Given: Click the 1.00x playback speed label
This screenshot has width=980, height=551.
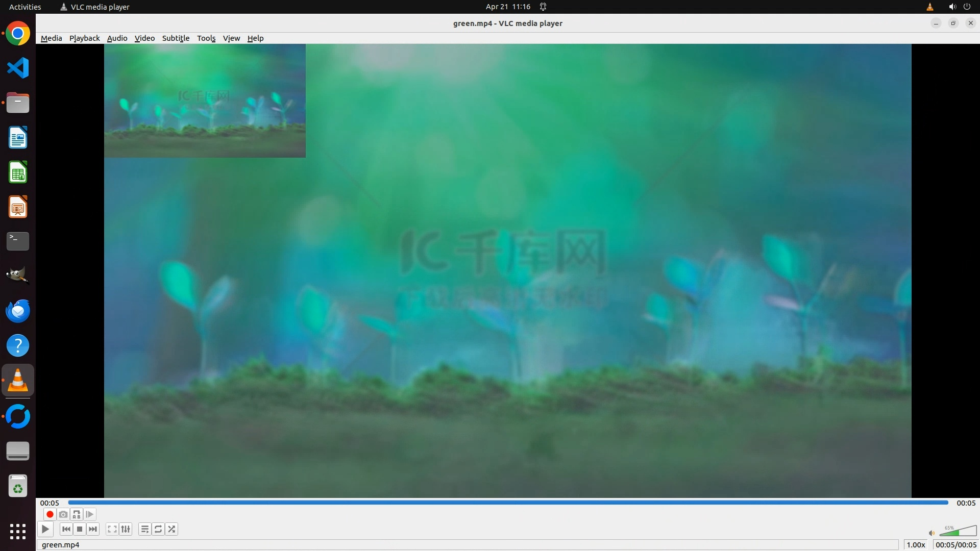Looking at the screenshot, I should (x=916, y=544).
